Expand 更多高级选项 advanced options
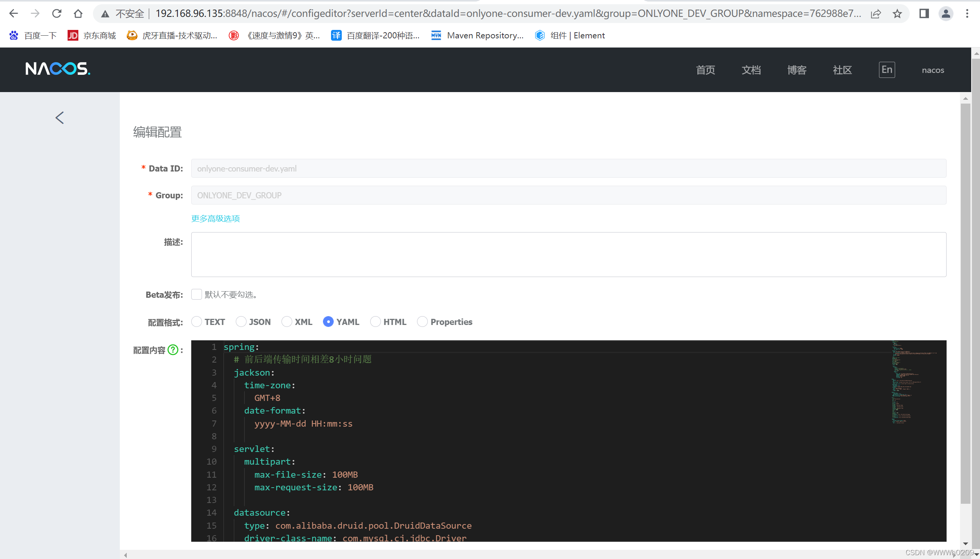Viewport: 980px width, 559px height. coord(215,218)
